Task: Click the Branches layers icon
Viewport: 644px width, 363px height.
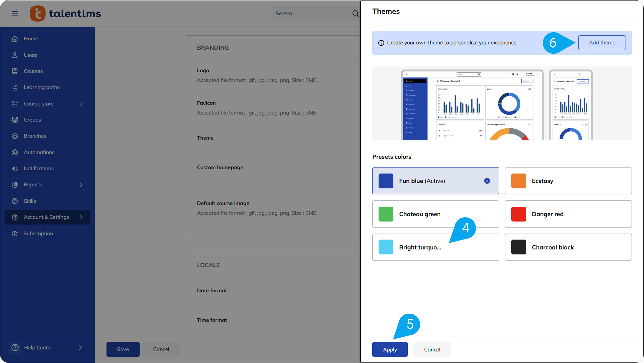Action: coord(15,136)
